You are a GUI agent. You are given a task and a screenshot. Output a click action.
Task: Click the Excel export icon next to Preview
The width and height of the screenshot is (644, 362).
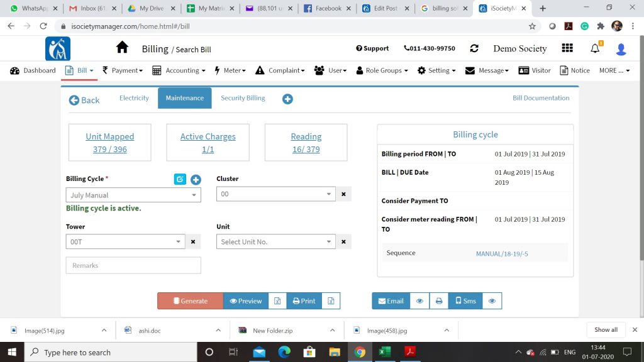(277, 300)
